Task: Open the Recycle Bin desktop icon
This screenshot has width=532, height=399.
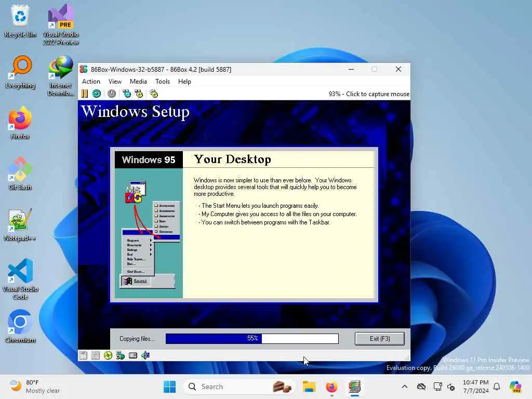Action: (x=20, y=21)
